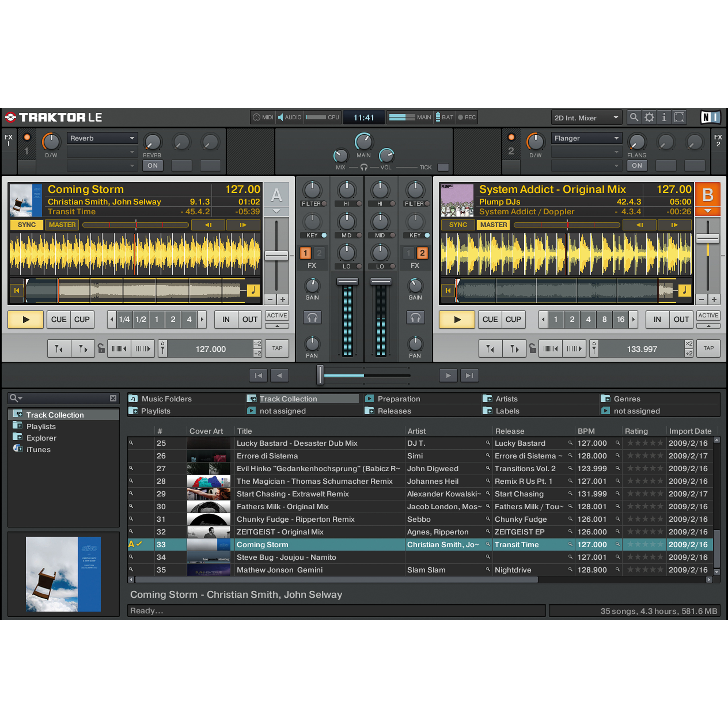Click crossfader skip-to-right-end button
This screenshot has height=728, width=728.
click(x=469, y=375)
